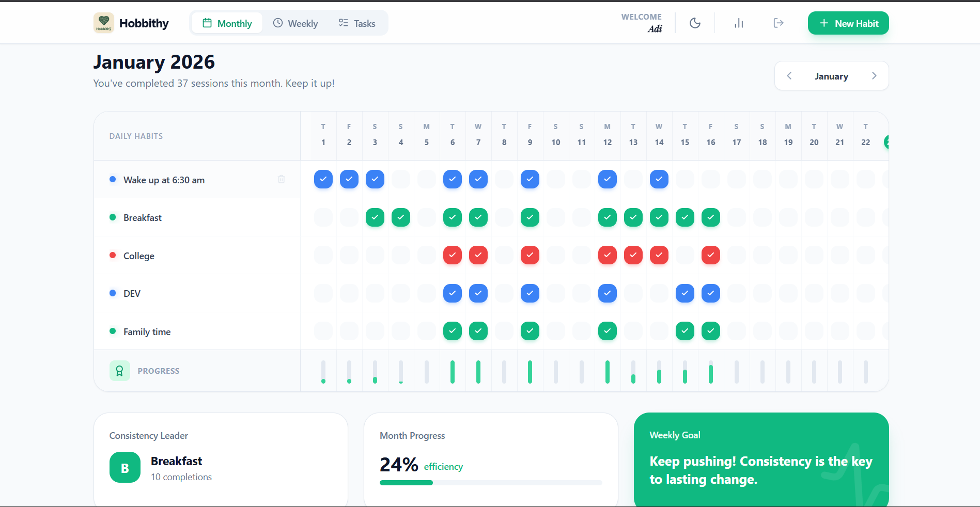Check DEV on day 13
Viewport: 980px width, 507px height.
633,293
